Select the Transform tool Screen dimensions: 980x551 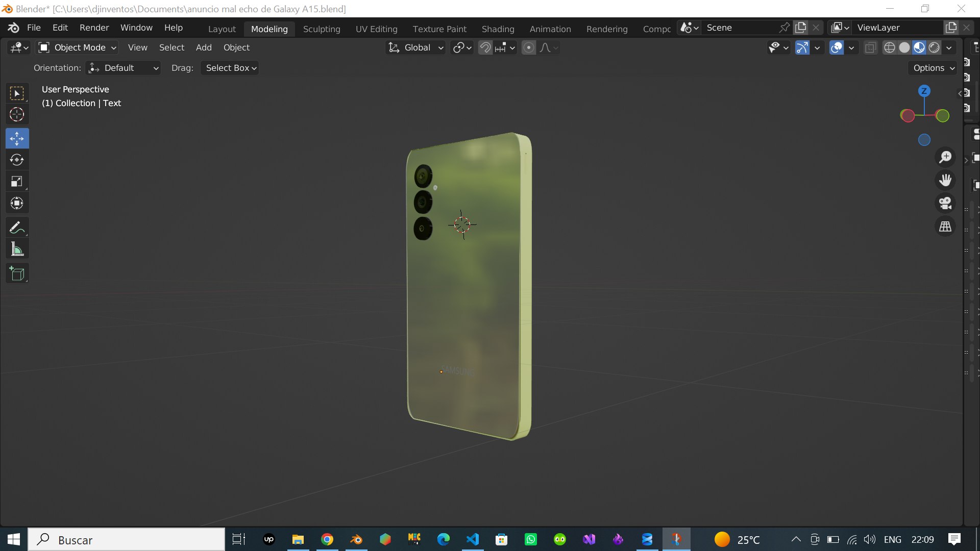click(x=17, y=204)
